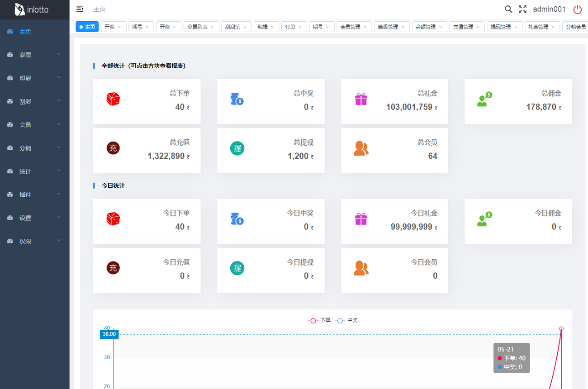Click the red dice icon in 总下单 card
The height and width of the screenshot is (389, 588).
(x=113, y=99)
